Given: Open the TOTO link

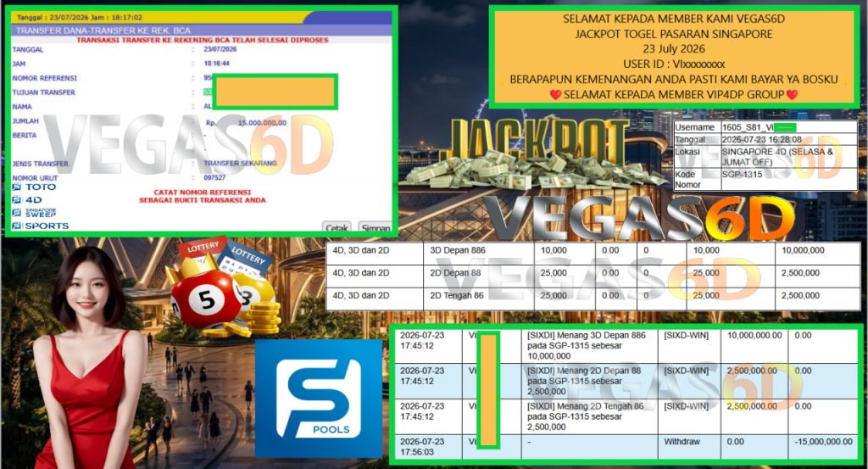Looking at the screenshot, I should pyautogui.click(x=41, y=187).
